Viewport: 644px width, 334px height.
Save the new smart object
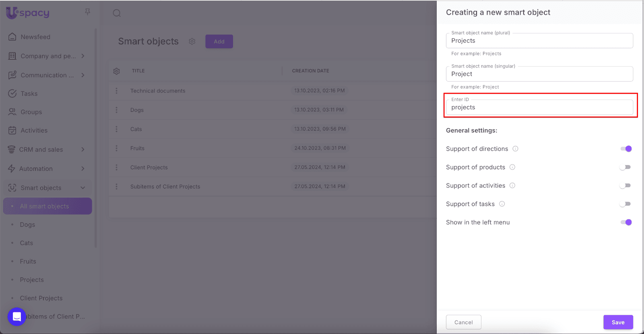tap(618, 322)
